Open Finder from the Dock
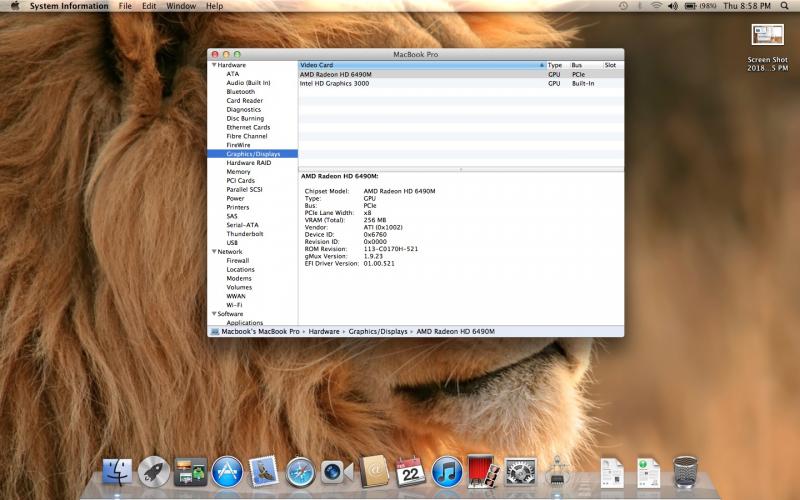Image resolution: width=800 pixels, height=500 pixels. [117, 471]
